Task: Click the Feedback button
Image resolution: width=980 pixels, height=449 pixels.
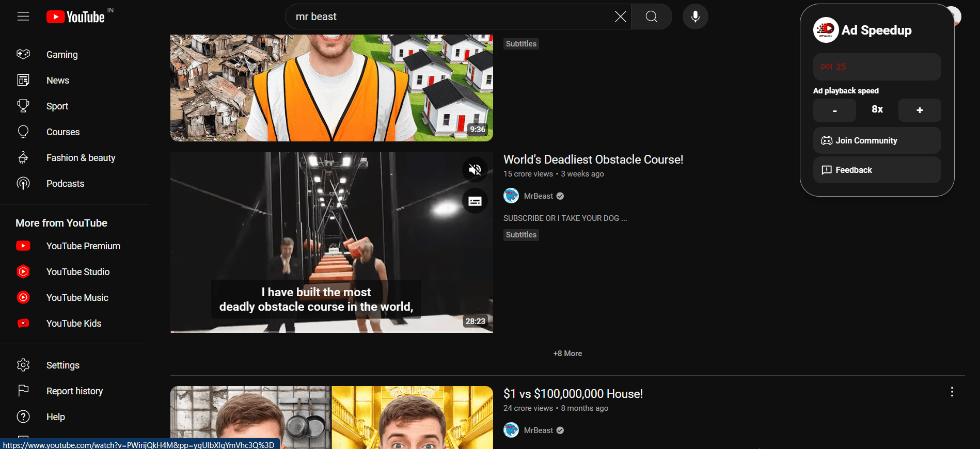Action: 877,170
